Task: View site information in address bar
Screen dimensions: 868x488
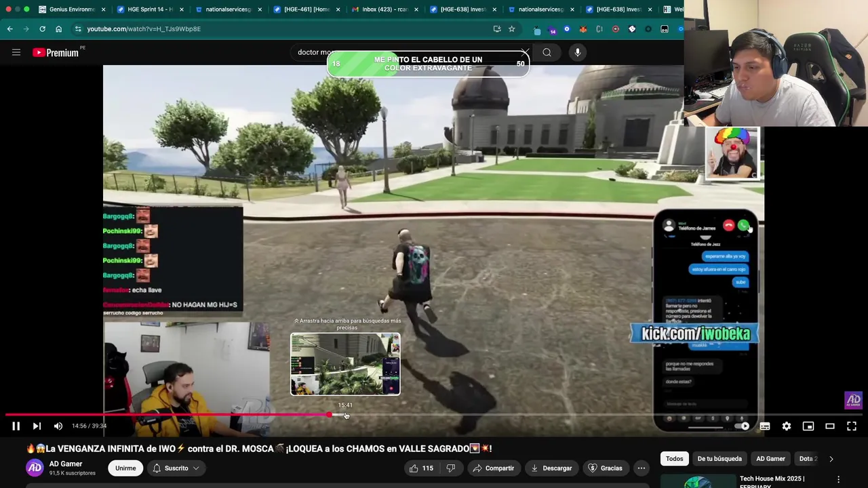Action: click(x=78, y=28)
